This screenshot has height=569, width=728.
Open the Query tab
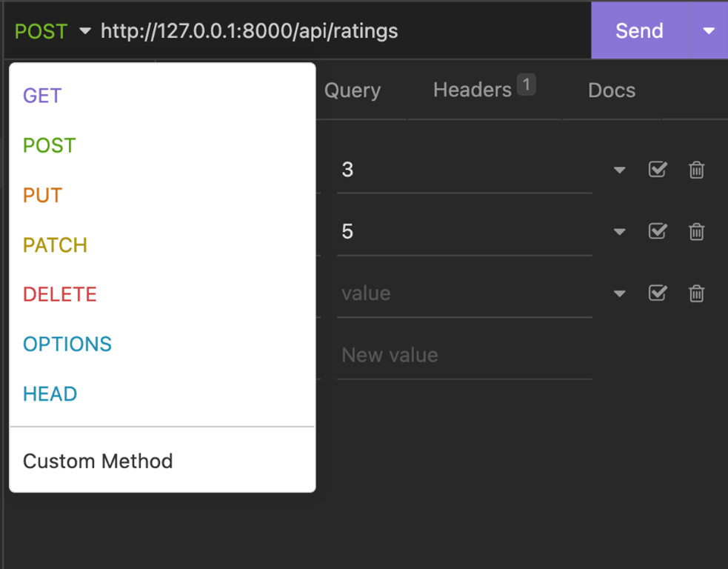(352, 90)
